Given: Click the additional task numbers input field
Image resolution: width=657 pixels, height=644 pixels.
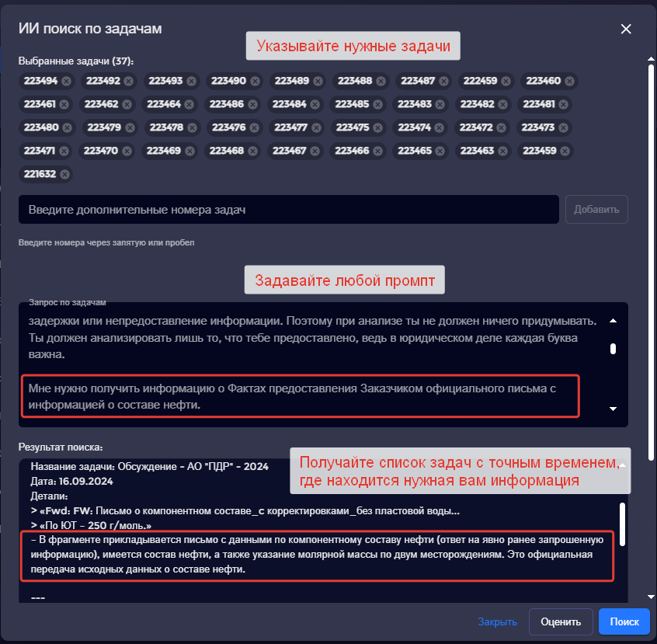Looking at the screenshot, I should pyautogui.click(x=289, y=210).
